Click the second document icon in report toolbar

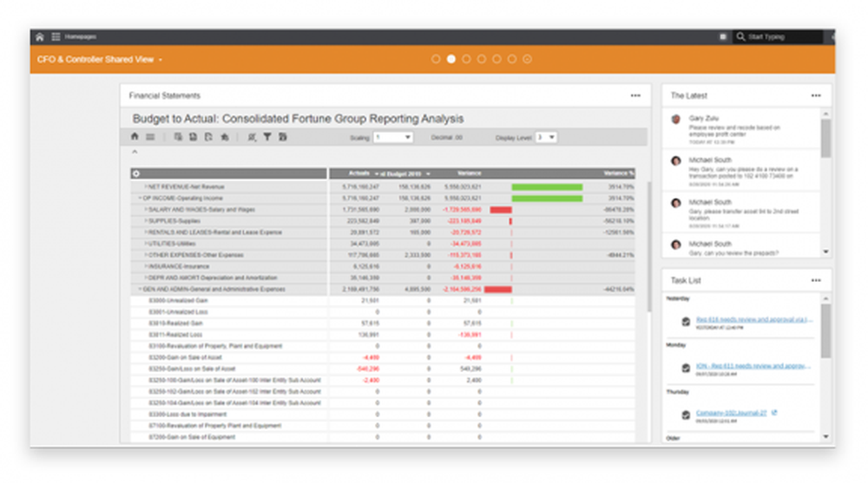(193, 137)
